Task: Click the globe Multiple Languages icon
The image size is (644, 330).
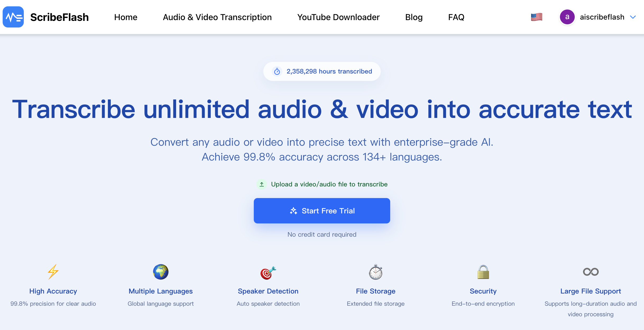Action: click(161, 272)
